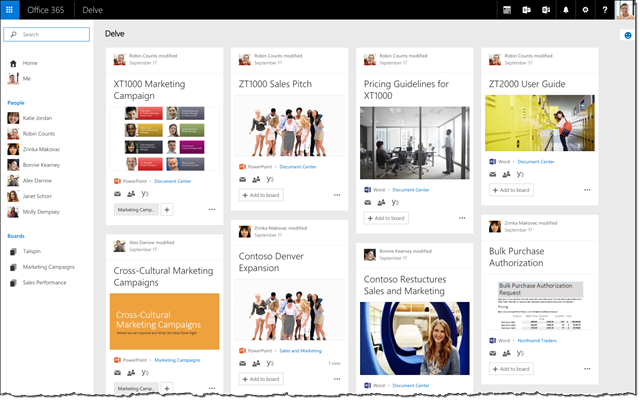Open more options on Bulk Purchase Authorization card
This screenshot has width=640, height=400.
(x=587, y=369)
